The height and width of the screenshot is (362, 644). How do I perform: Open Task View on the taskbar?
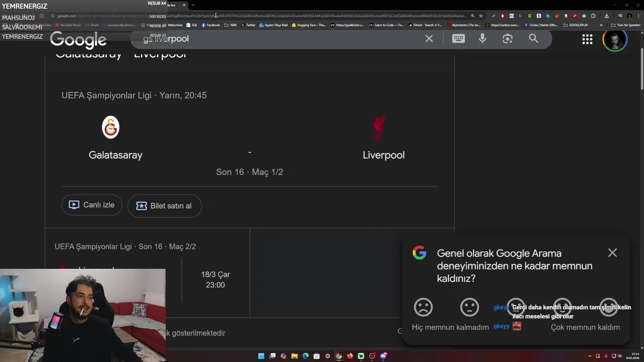coord(272,356)
